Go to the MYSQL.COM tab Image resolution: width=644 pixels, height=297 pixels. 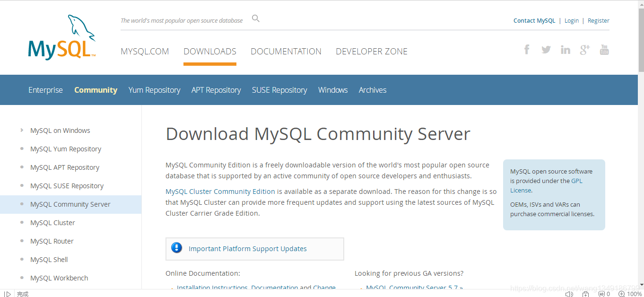(x=145, y=52)
